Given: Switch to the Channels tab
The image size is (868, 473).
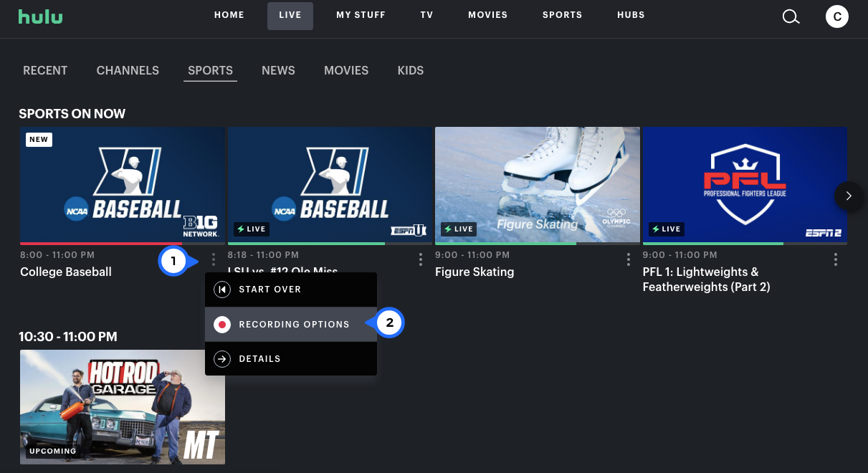Looking at the screenshot, I should tap(128, 70).
